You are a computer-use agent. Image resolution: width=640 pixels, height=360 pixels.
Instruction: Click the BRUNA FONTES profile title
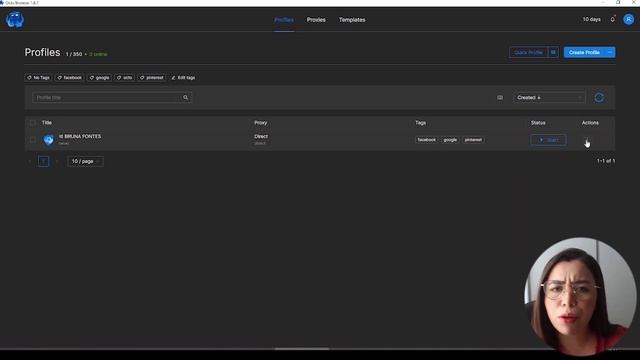(80, 136)
